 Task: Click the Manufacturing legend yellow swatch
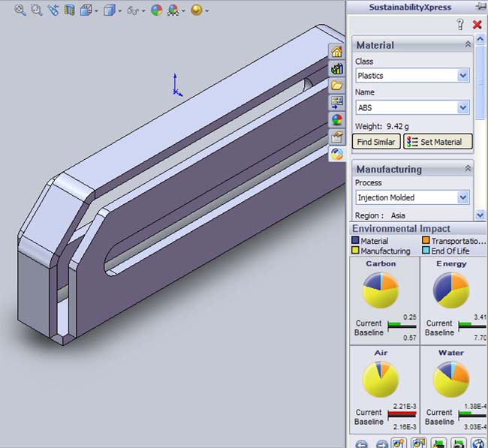coord(355,250)
